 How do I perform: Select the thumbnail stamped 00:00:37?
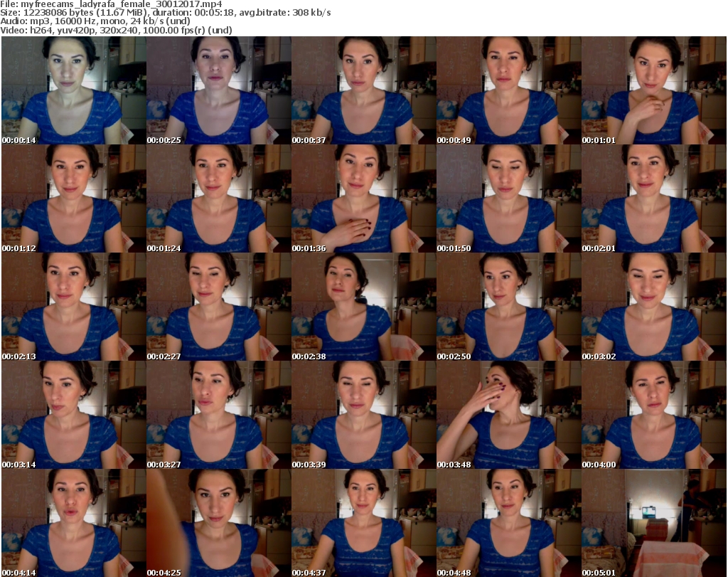coord(363,90)
